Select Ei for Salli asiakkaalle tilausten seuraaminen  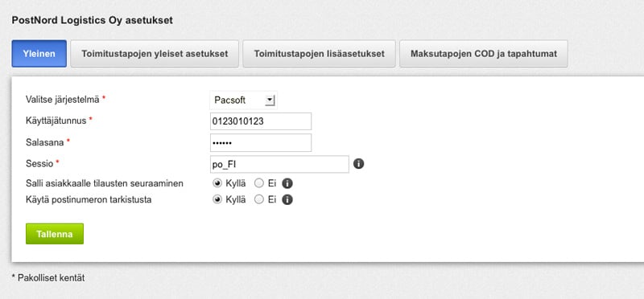[259, 183]
